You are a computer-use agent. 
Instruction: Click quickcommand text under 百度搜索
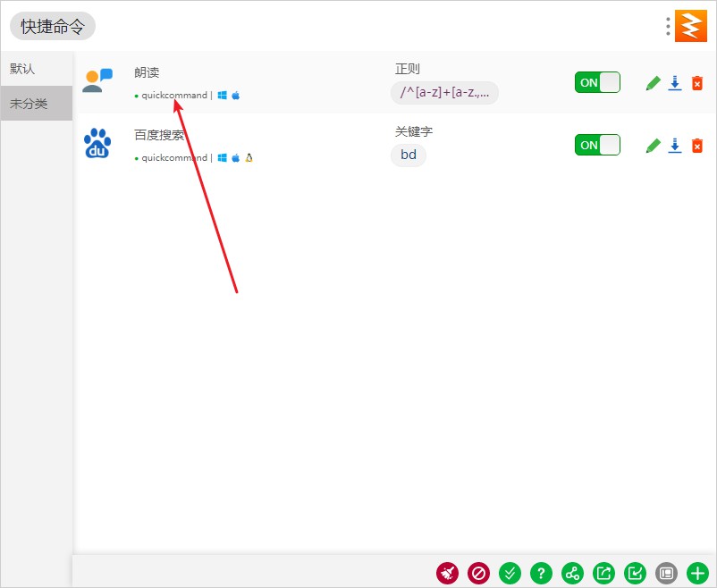point(174,158)
